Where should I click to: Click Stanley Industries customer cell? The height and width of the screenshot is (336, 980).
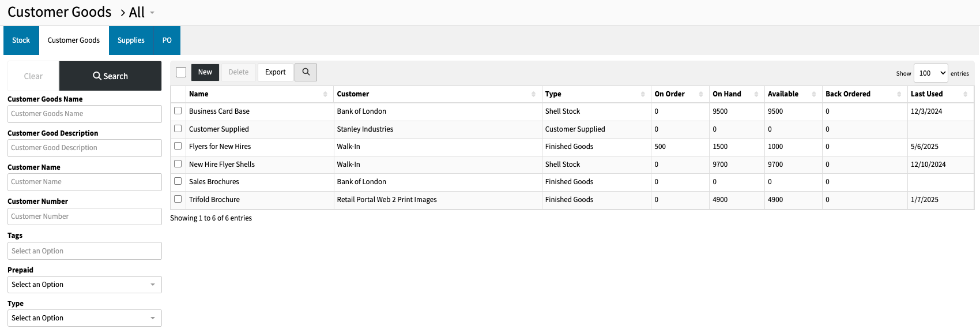365,129
